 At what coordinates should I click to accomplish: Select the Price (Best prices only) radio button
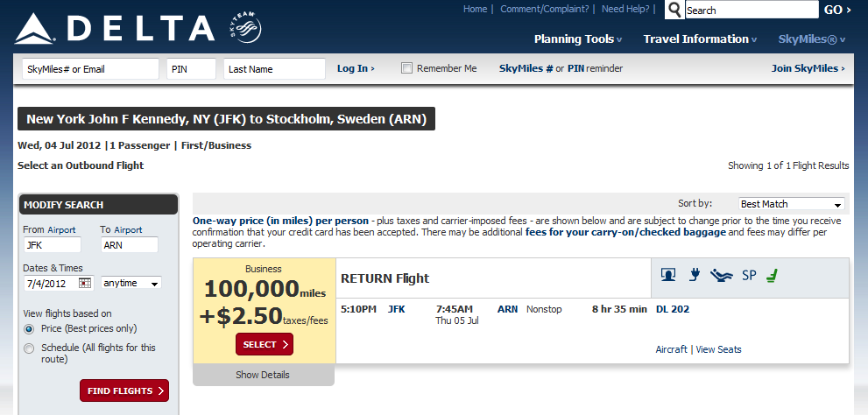[30, 329]
